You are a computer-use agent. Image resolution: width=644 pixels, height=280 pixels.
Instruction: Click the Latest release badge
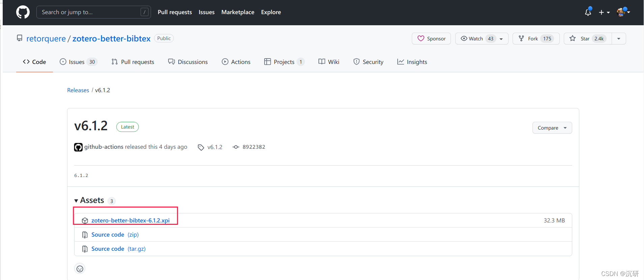pos(127,127)
